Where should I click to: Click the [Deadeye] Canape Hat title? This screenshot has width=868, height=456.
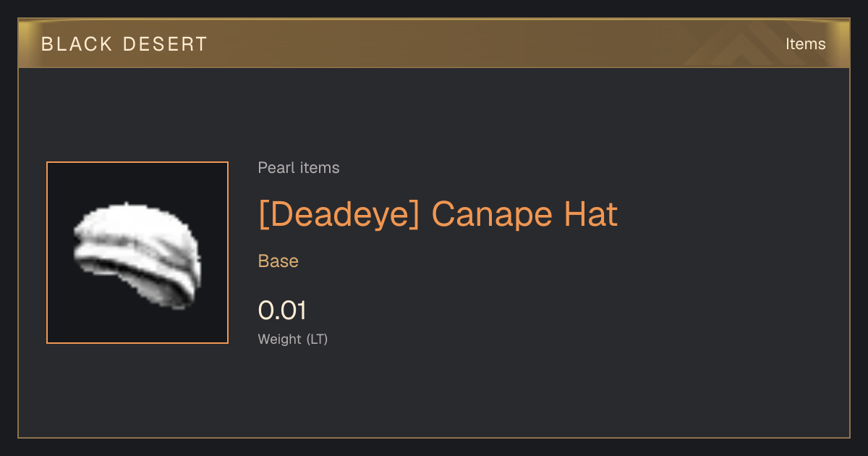pos(438,214)
